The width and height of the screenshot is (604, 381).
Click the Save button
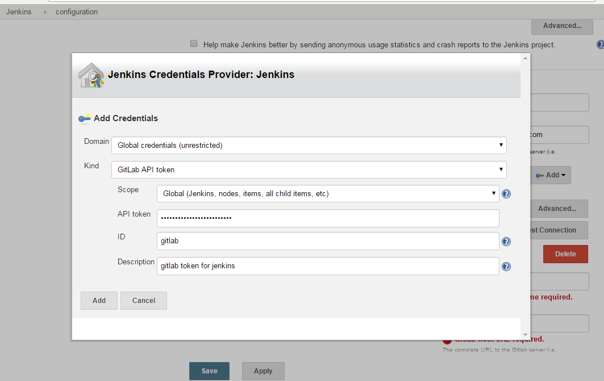coord(209,371)
